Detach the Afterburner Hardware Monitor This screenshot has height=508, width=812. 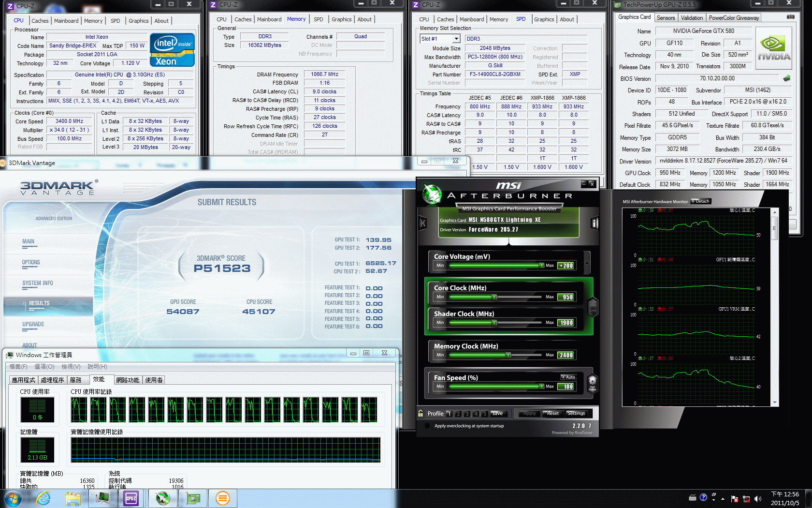tap(701, 201)
